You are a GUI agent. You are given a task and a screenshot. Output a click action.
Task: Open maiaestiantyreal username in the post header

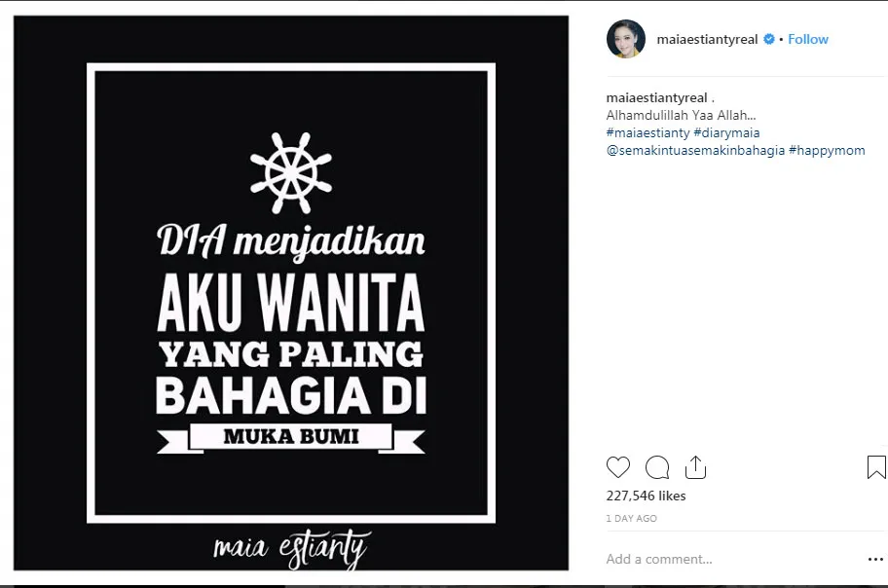coord(707,39)
